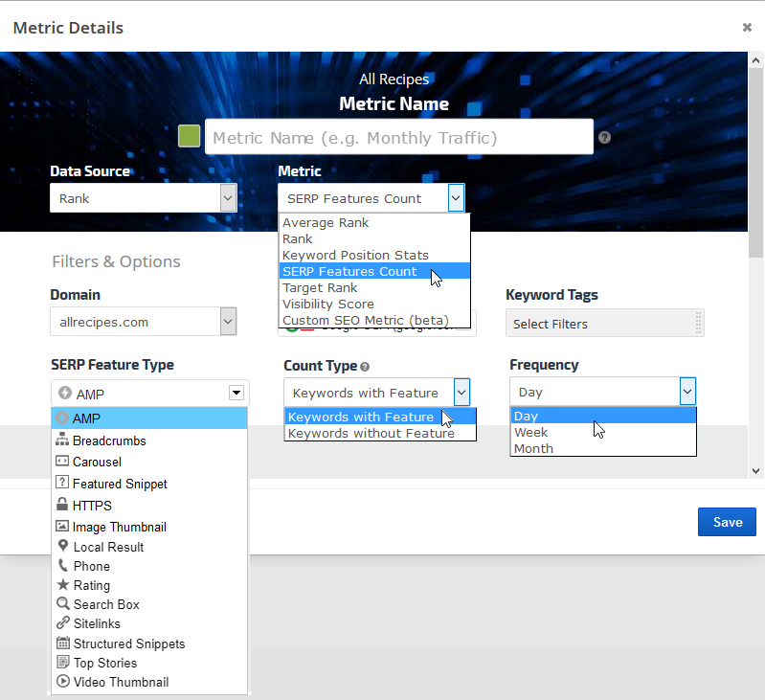Open the Frequency dropdown arrow
765x700 pixels.
click(x=686, y=392)
